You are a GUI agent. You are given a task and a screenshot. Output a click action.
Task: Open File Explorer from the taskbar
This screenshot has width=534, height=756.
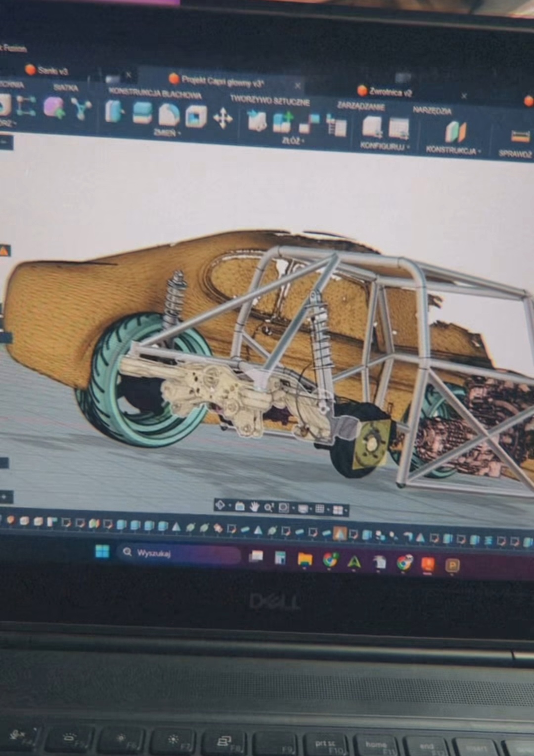[305, 559]
